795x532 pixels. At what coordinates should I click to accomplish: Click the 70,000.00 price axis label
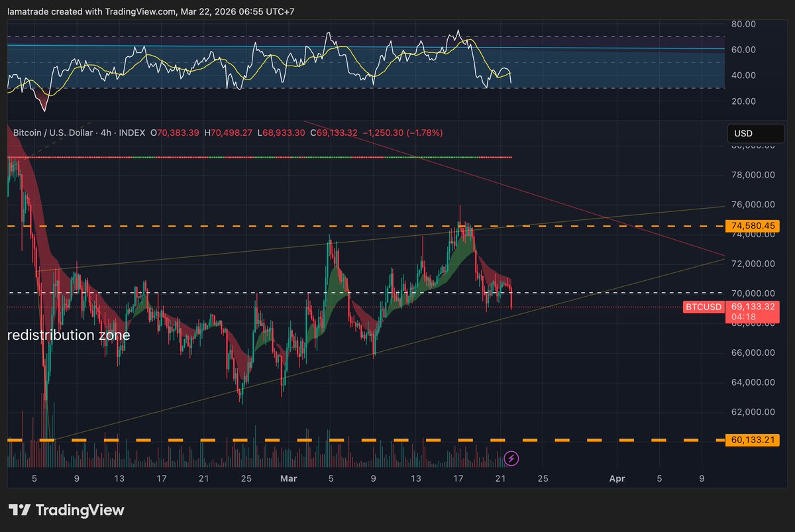pos(753,293)
